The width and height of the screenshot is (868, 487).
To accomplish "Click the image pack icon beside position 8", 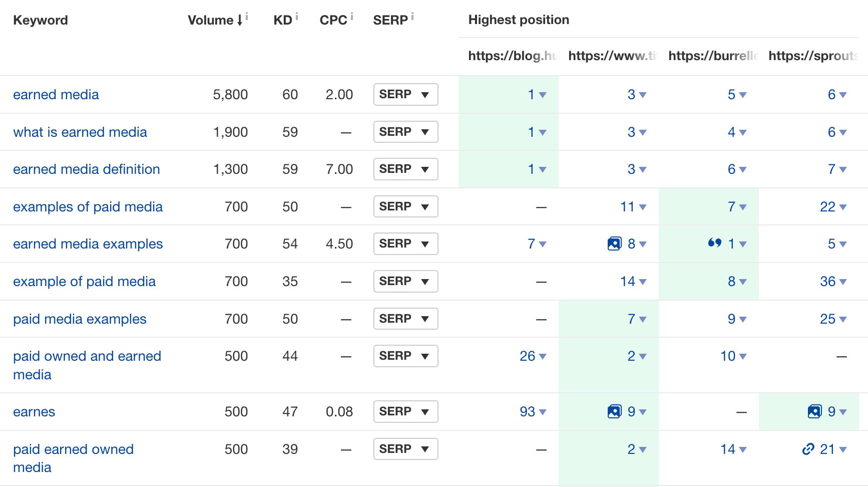I will [x=614, y=243].
